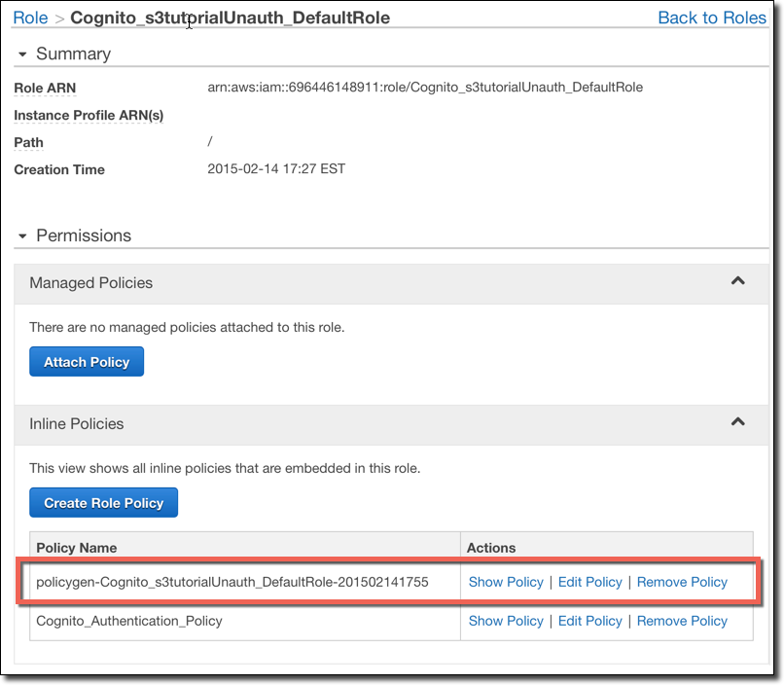This screenshot has height=685, width=784.
Task: Click the Actions column header
Action: (x=491, y=548)
